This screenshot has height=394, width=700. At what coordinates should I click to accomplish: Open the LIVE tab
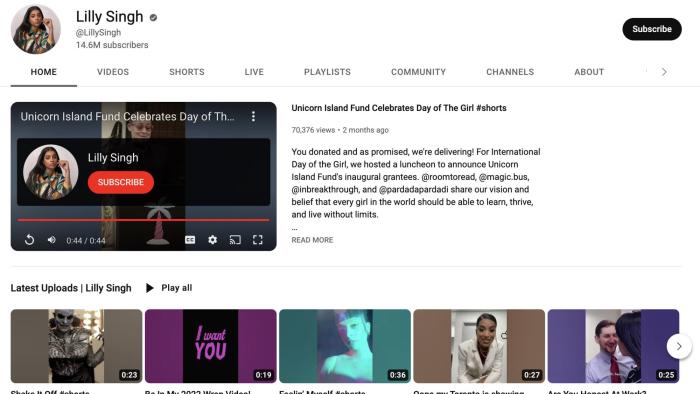[254, 72]
